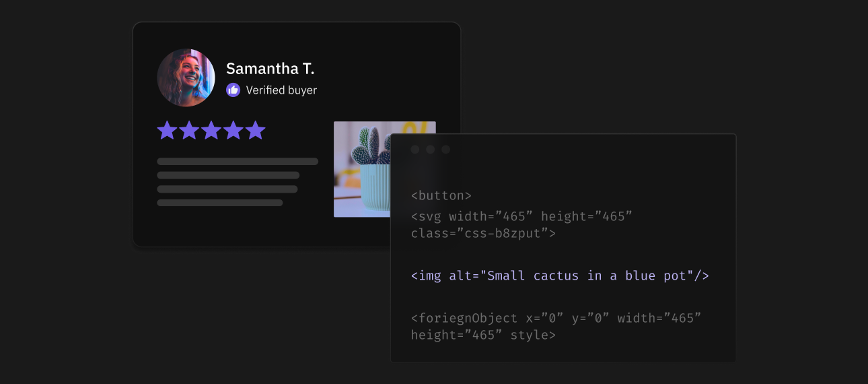Click the <foriegnObject code line
Image resolution: width=868 pixels, height=384 pixels.
(556, 318)
